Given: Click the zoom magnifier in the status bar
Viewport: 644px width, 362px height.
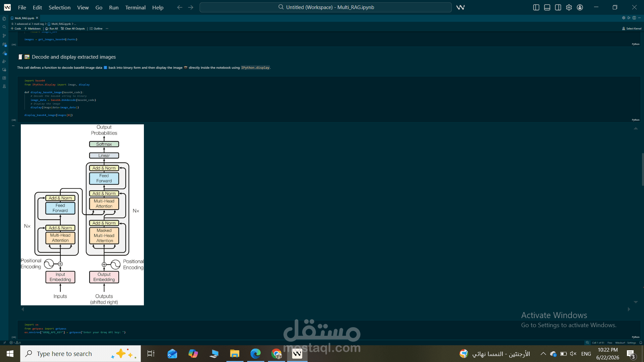Looking at the screenshot, I should pyautogui.click(x=587, y=343).
